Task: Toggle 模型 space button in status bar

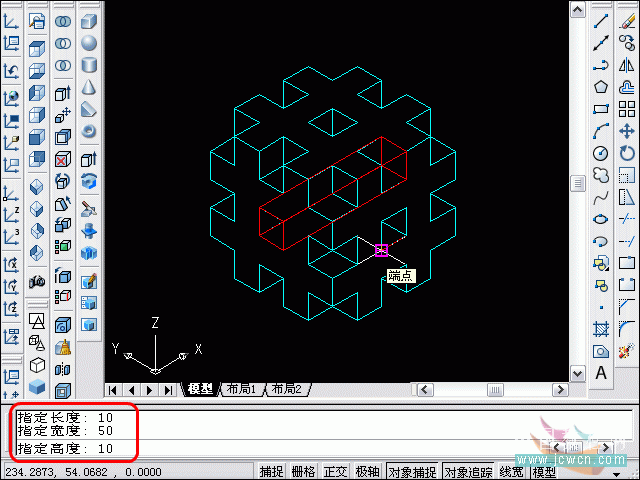Action: point(544,472)
